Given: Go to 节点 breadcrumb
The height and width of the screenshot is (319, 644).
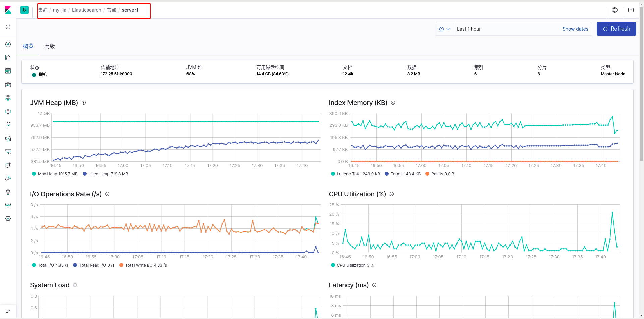Looking at the screenshot, I should [x=112, y=10].
